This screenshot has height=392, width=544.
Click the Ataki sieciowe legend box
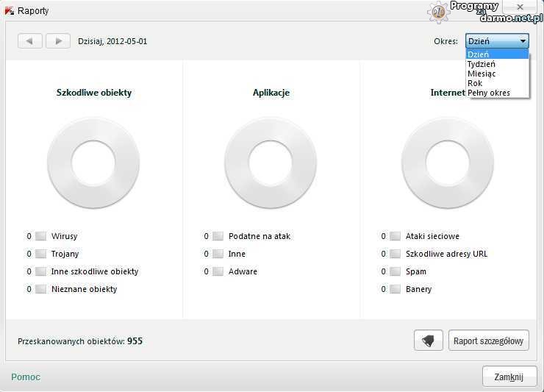pos(396,236)
